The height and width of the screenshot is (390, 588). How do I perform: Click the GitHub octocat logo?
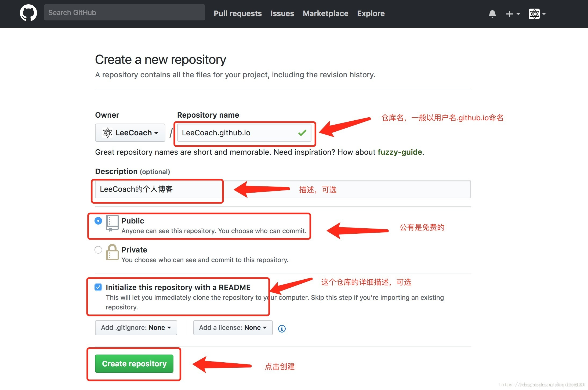point(28,13)
